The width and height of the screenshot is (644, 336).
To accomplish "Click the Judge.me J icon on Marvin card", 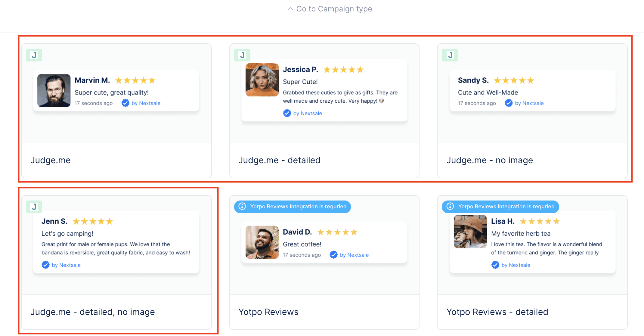I will [34, 55].
